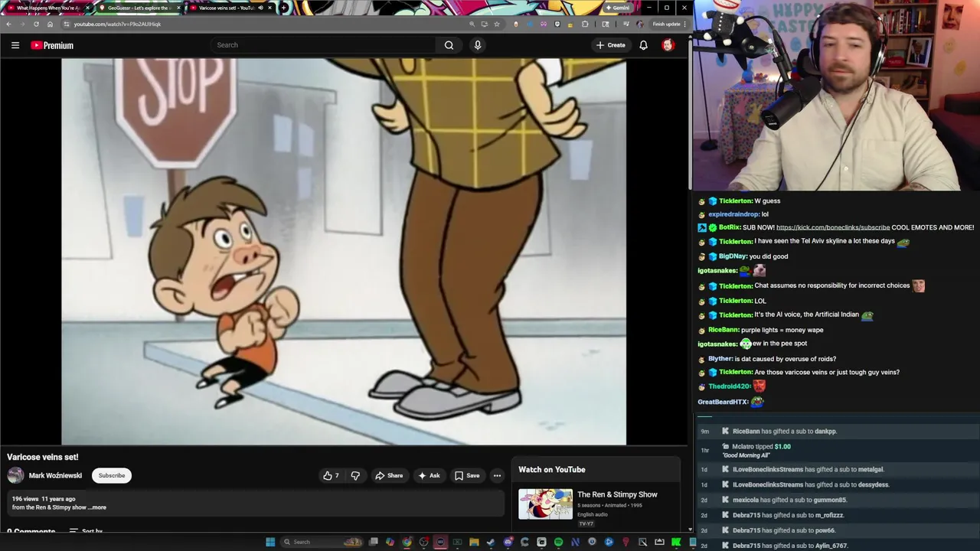The image size is (980, 551).
Task: Click 'Watch on YouTube' heading
Action: (x=552, y=470)
